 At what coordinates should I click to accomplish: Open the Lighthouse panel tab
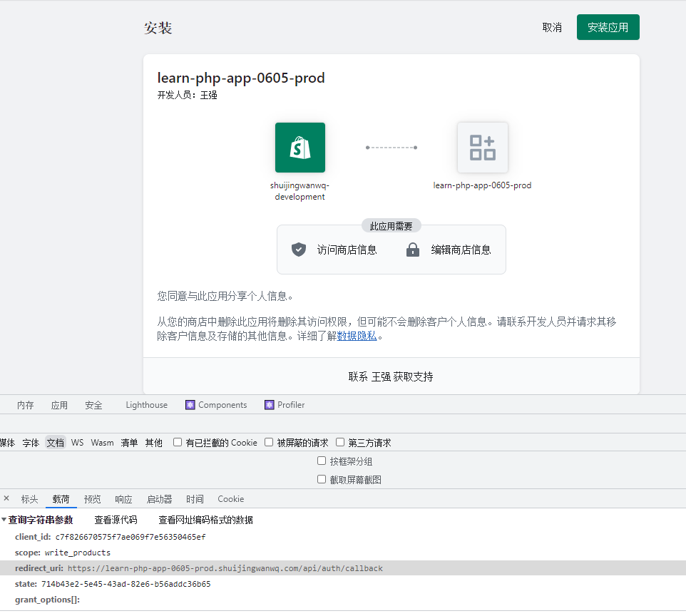(x=146, y=405)
